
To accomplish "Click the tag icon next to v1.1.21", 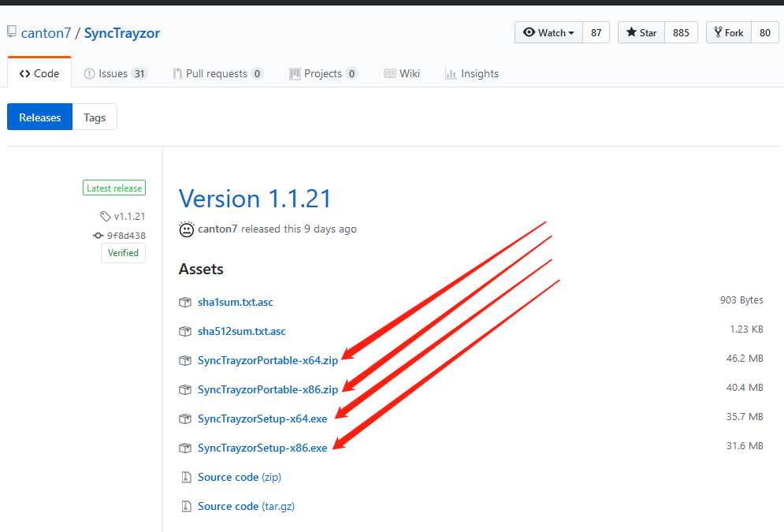I will [x=105, y=216].
